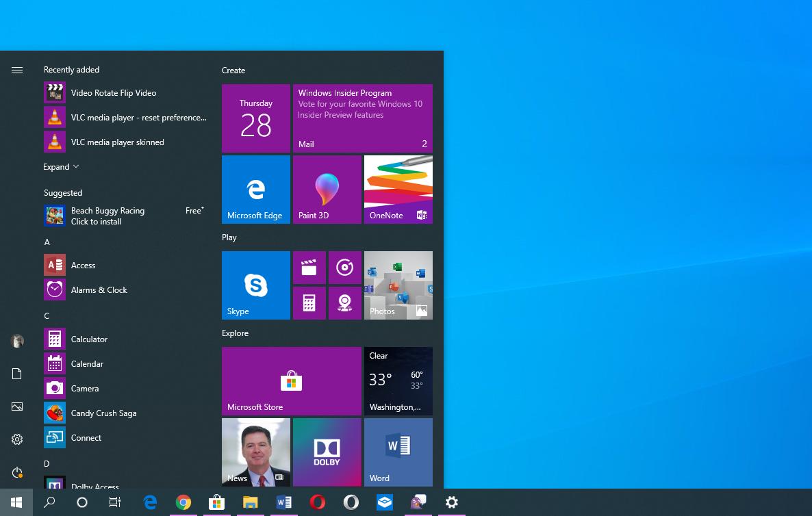This screenshot has width=812, height=516.
Task: Launch Paint 3D from tiles
Action: tap(327, 189)
